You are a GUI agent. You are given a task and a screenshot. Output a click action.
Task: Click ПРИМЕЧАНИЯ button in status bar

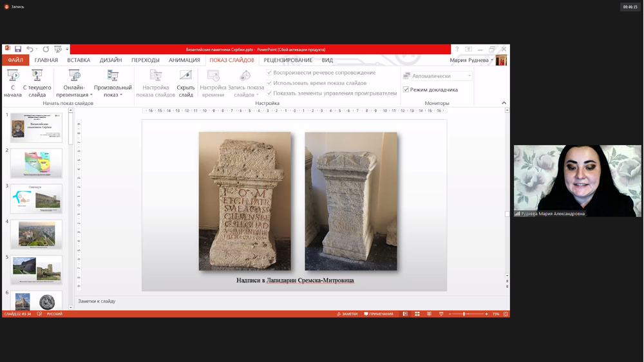click(x=379, y=314)
